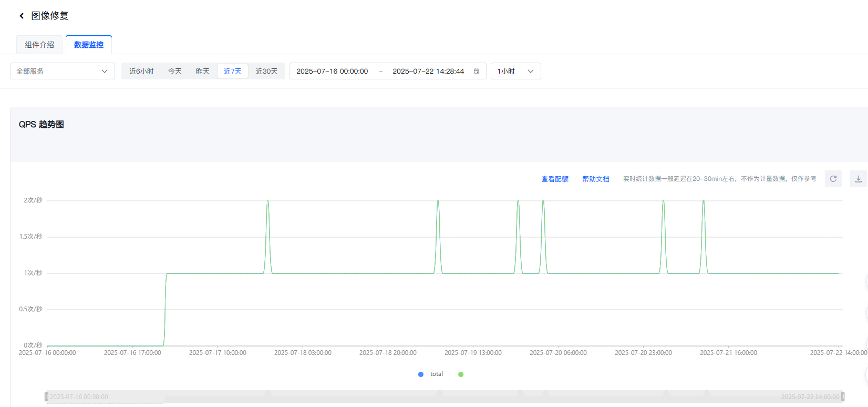Open the 1小时 granularity dropdown

(515, 71)
